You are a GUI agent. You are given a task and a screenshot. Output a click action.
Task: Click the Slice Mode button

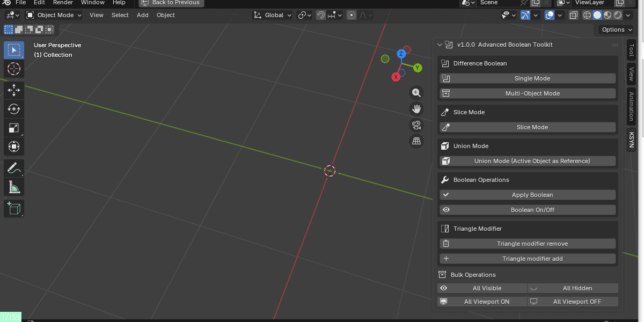pyautogui.click(x=528, y=127)
